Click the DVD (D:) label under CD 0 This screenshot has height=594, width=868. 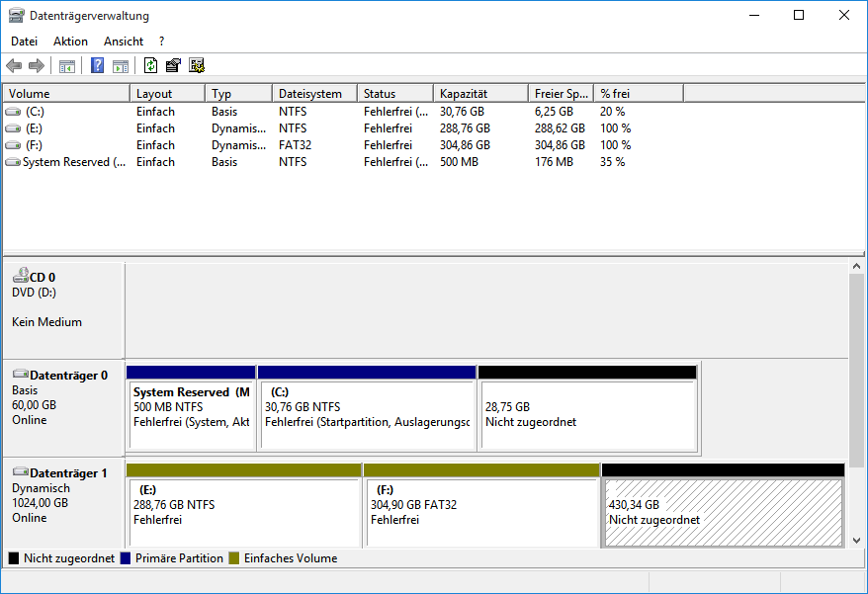pyautogui.click(x=34, y=293)
